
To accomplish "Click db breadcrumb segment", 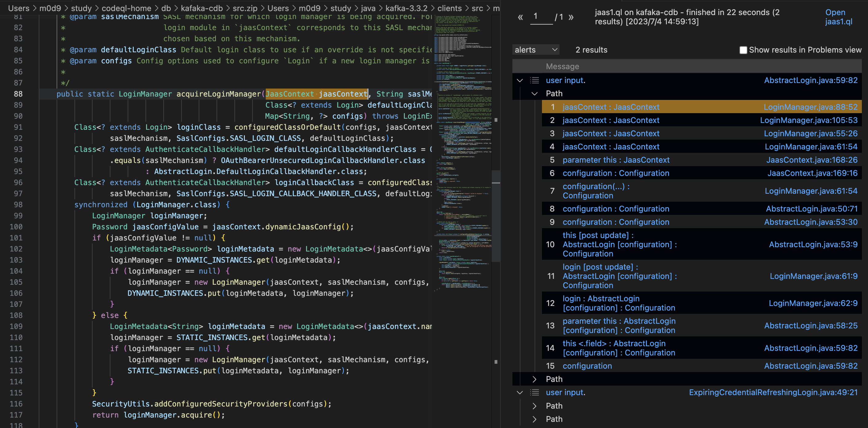I will point(166,8).
